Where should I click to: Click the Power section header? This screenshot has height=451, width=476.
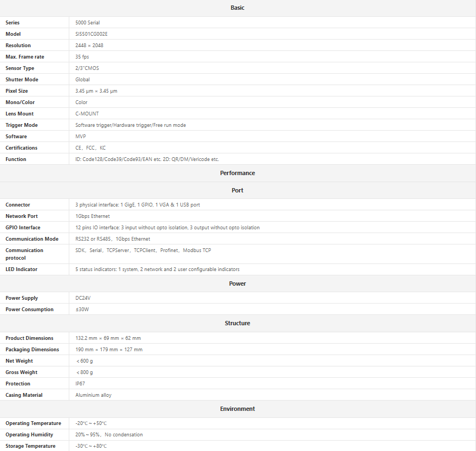pos(237,284)
